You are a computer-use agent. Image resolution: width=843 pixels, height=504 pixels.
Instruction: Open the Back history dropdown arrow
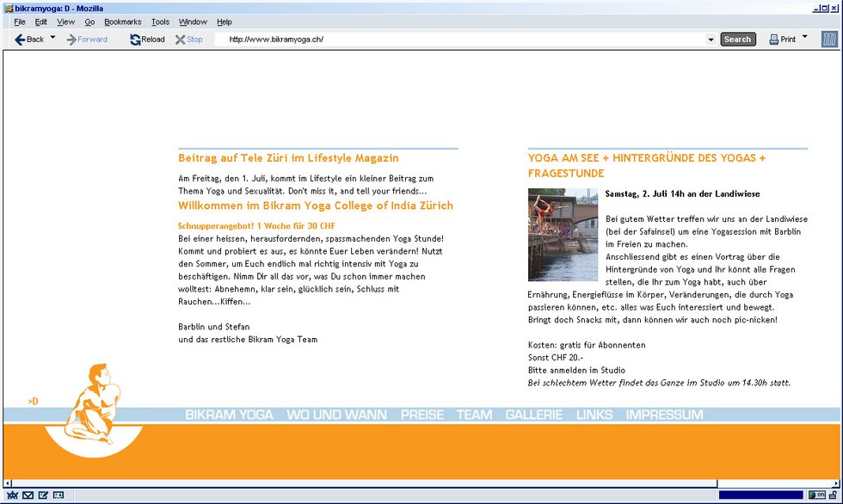click(52, 38)
